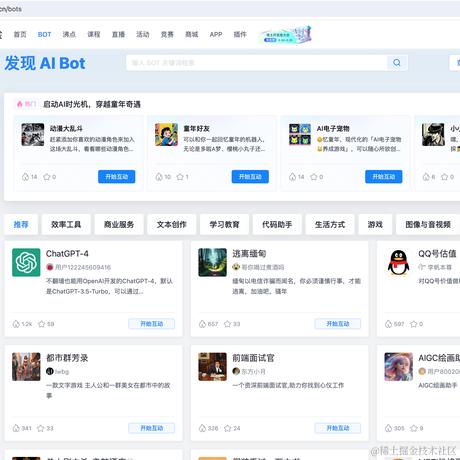Open the 活动 nav item

[x=143, y=34]
